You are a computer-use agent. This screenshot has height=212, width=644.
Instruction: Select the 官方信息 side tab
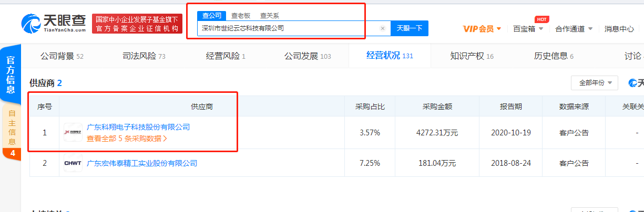tap(11, 75)
